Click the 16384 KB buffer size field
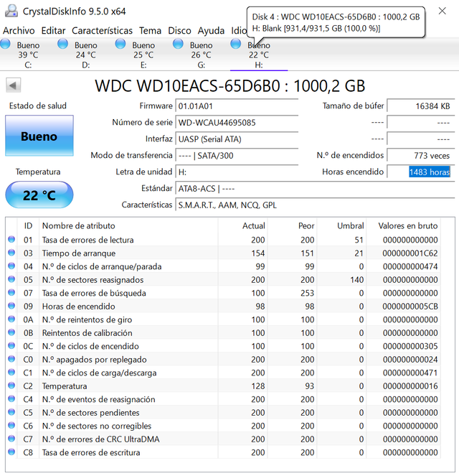 pos(421,106)
